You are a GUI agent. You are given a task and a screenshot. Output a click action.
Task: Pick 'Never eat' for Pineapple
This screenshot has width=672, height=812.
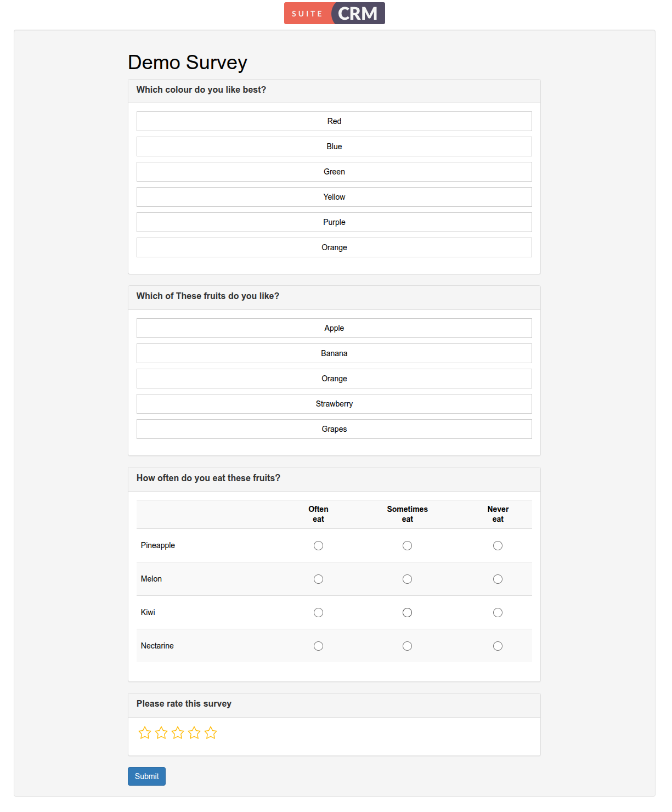pos(498,545)
